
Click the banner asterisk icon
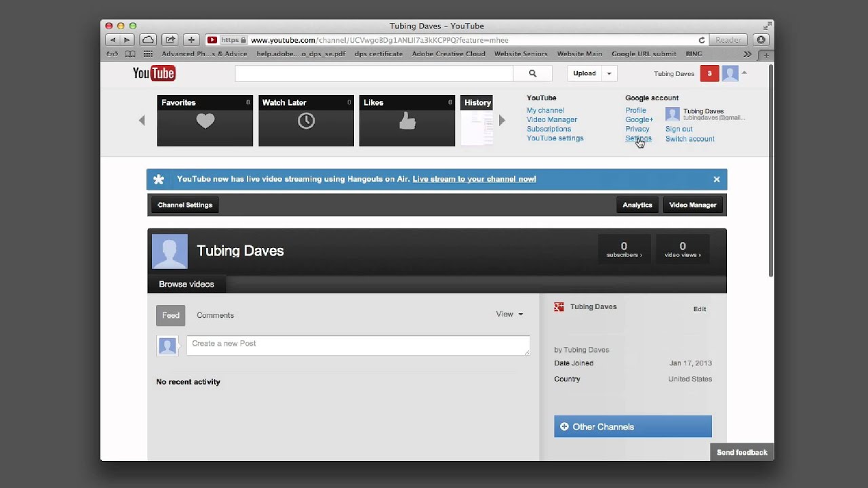tap(159, 179)
